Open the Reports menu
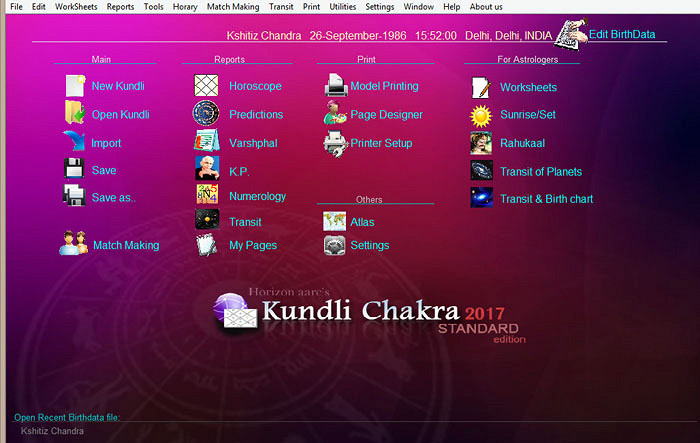700x443 pixels. [120, 7]
